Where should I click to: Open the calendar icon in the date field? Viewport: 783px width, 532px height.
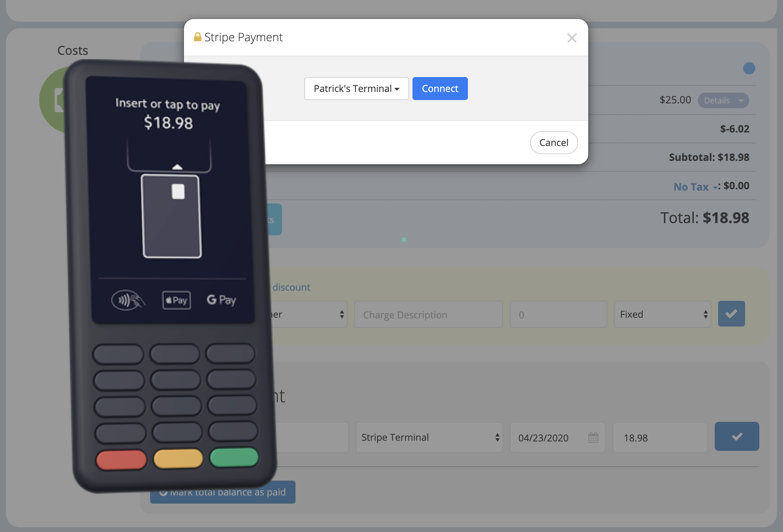(593, 437)
